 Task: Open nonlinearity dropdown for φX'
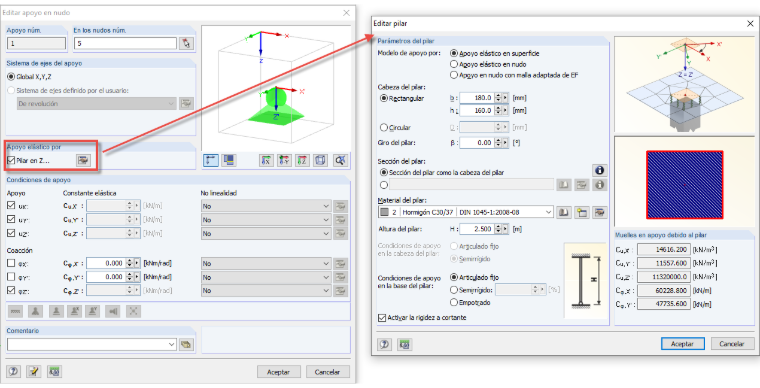point(266,264)
